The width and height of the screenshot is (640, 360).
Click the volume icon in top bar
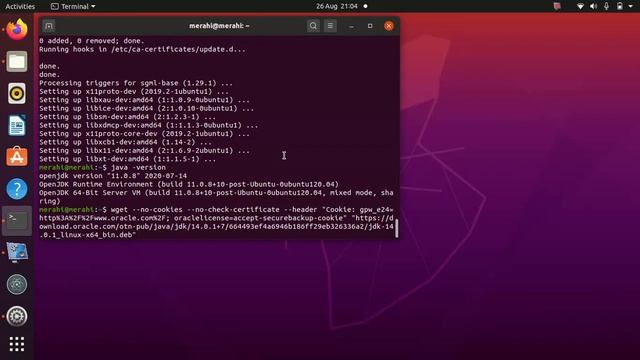coord(593,6)
